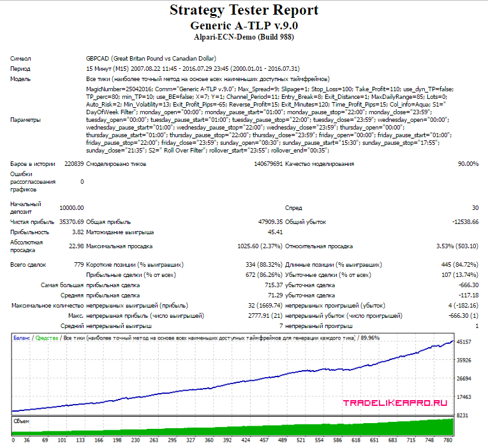Screen dimensions: 488x448
Task: Click the 'Все тики' model description
Action: [x=207, y=79]
